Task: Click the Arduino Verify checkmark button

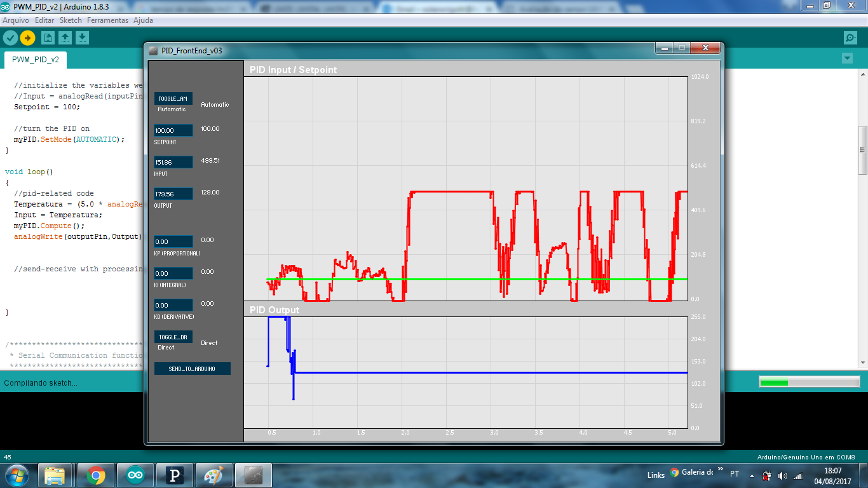Action: click(10, 37)
